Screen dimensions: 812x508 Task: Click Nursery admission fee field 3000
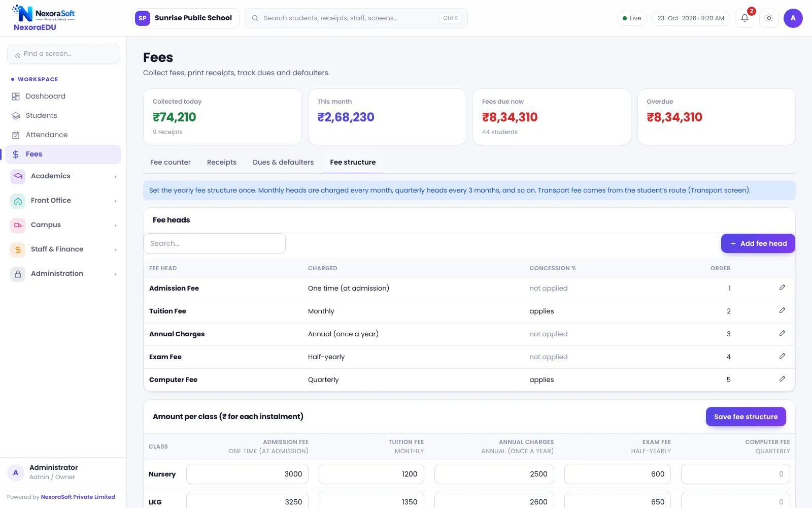(x=248, y=474)
